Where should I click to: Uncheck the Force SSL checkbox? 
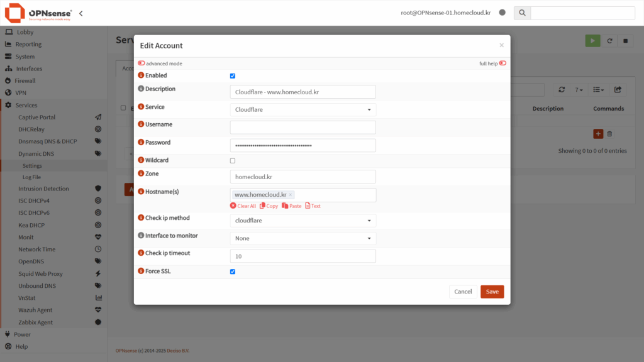[x=233, y=271]
